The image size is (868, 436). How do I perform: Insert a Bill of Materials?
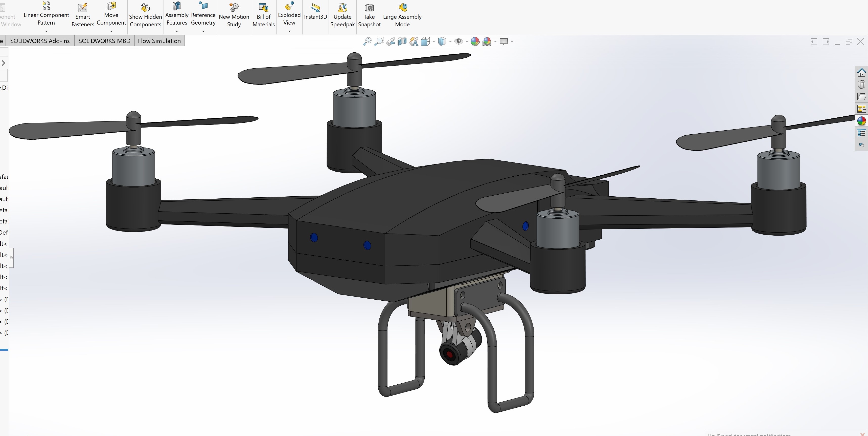pos(263,15)
